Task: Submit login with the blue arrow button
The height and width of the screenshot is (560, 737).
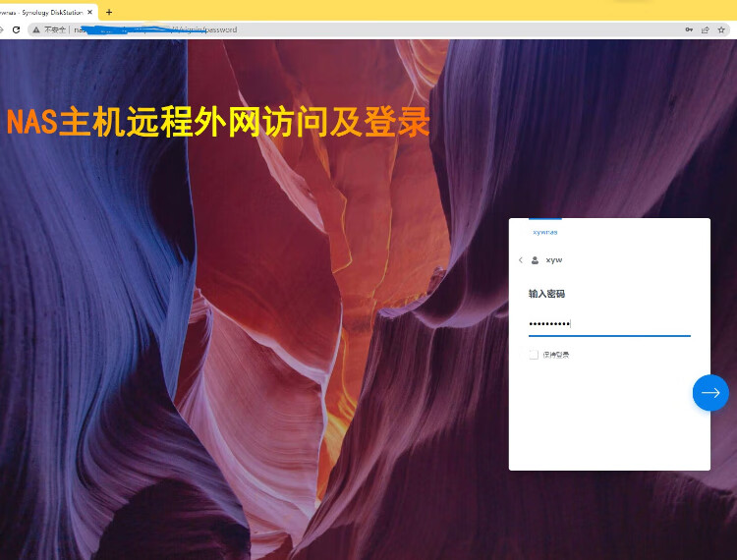Action: (710, 392)
